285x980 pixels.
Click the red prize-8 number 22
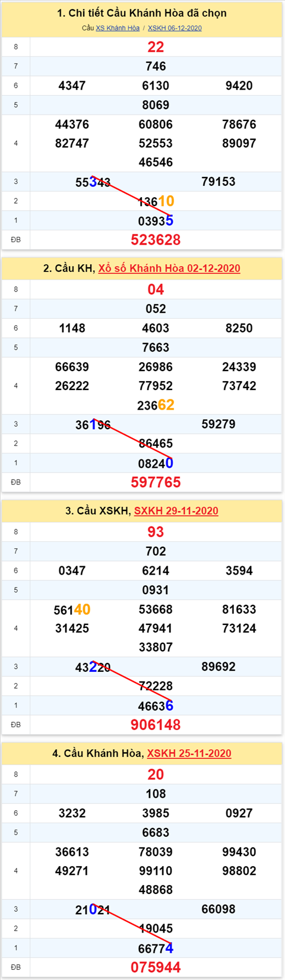click(x=156, y=47)
